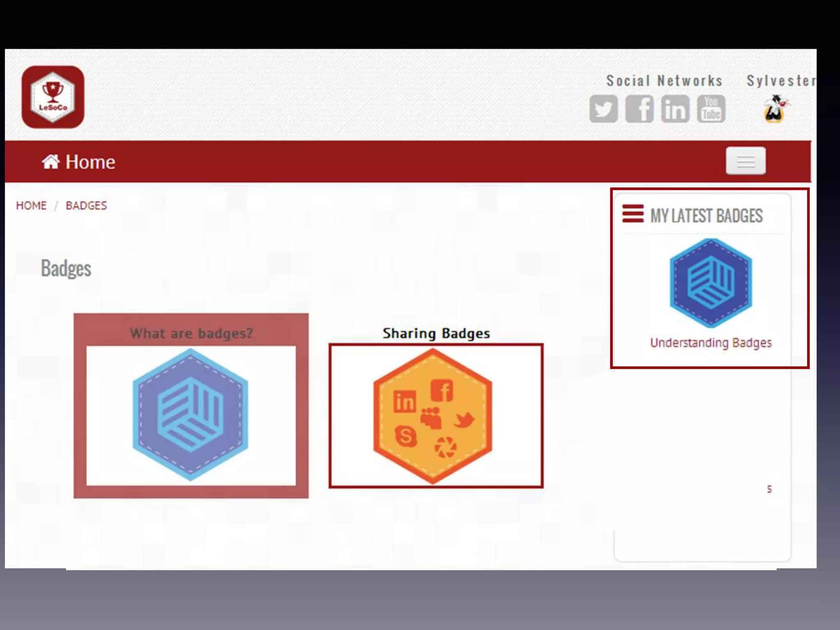Screen dimensions: 840x630
Task: Click the house icon beside Home
Action: [50, 162]
